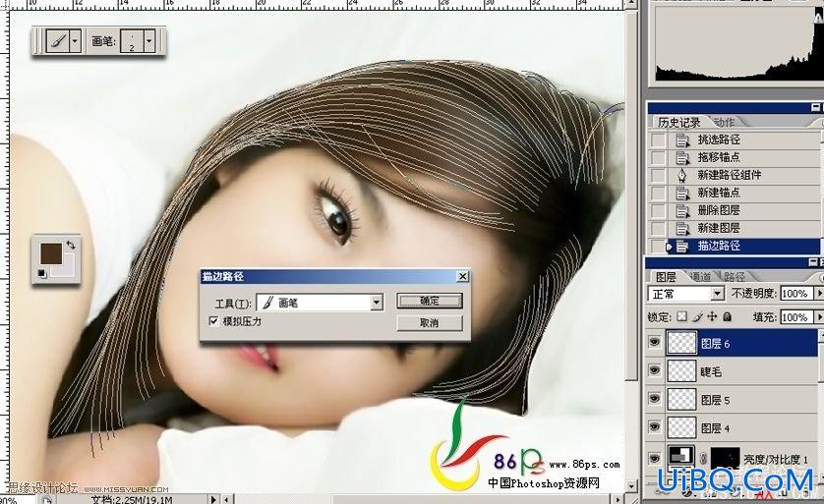Set history brush source box for 新建图层
This screenshot has height=504, width=824.
[x=658, y=228]
